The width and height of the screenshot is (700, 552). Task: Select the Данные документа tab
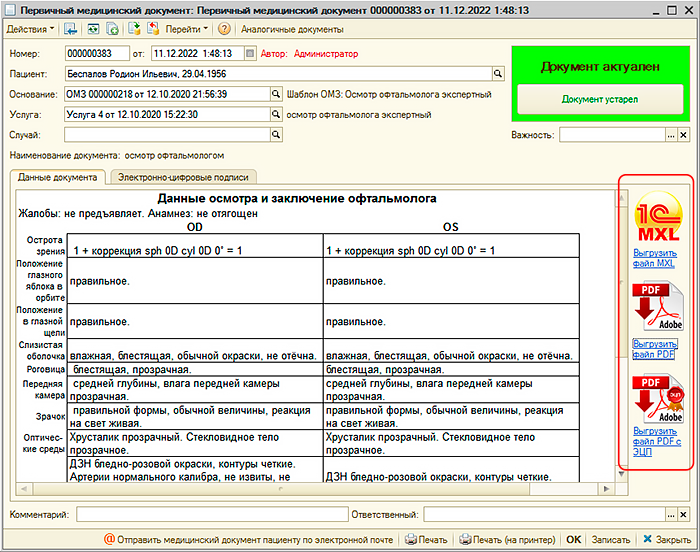pos(58,177)
